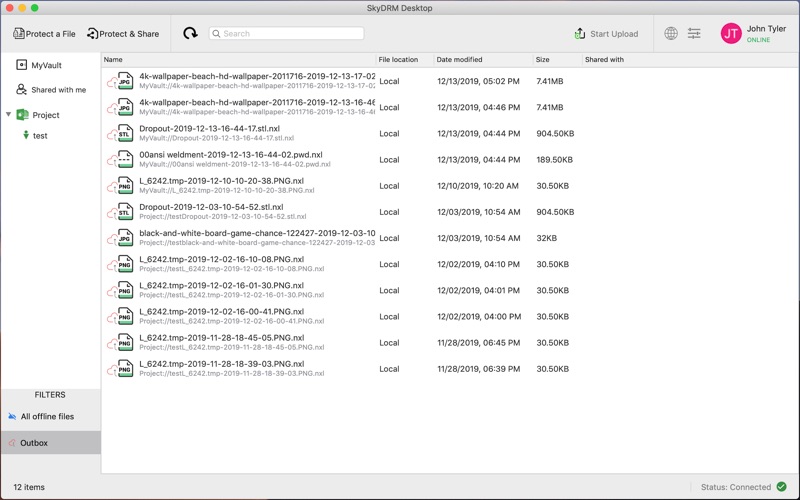Click the JT user avatar
The width and height of the screenshot is (800, 500).
tap(731, 34)
